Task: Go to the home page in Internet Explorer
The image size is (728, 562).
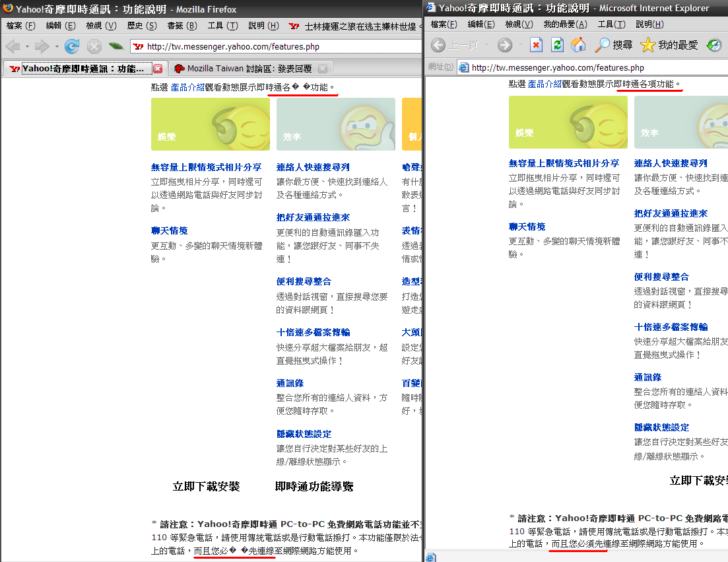Action: click(578, 45)
